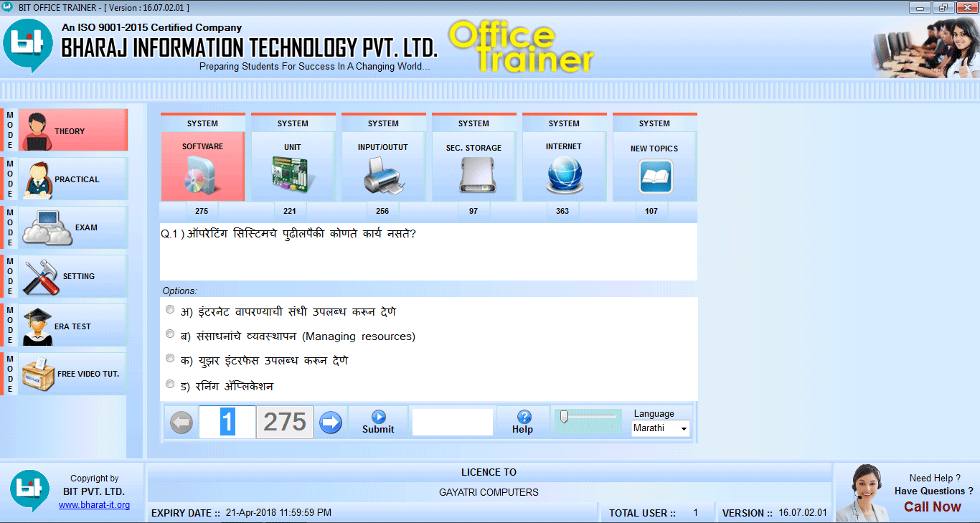Click the LICENCE TO heading
The height and width of the screenshot is (523, 980).
[489, 472]
